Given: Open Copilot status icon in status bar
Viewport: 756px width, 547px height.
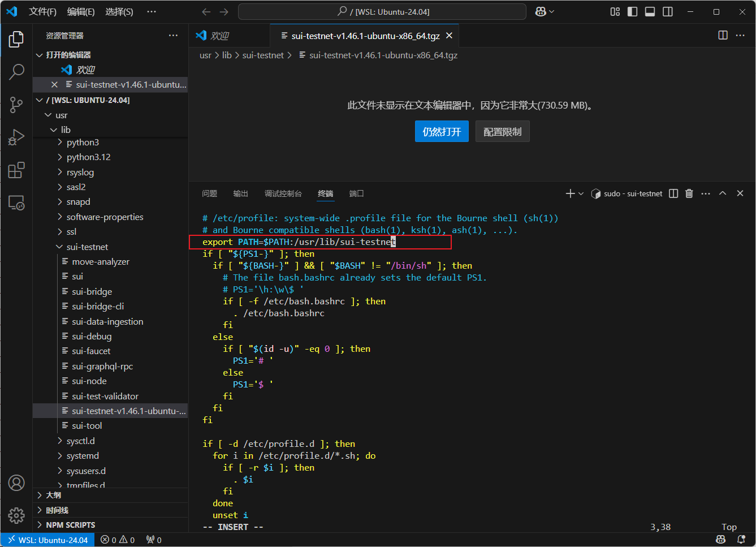Looking at the screenshot, I should [x=721, y=540].
